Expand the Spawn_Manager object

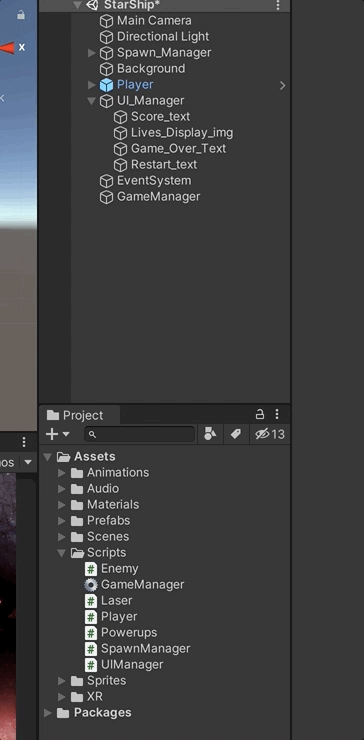click(x=92, y=53)
